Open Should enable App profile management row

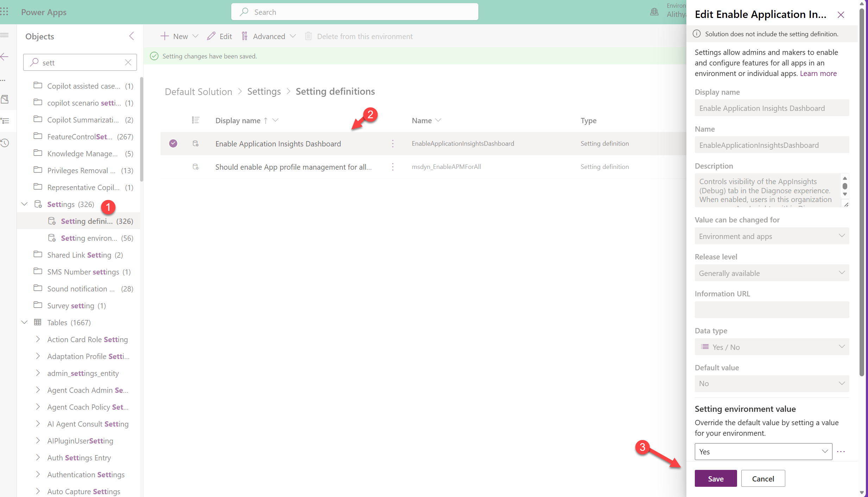point(293,167)
